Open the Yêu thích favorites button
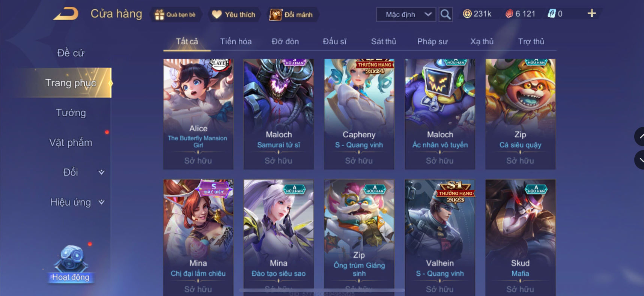The image size is (644, 296). tap(234, 15)
